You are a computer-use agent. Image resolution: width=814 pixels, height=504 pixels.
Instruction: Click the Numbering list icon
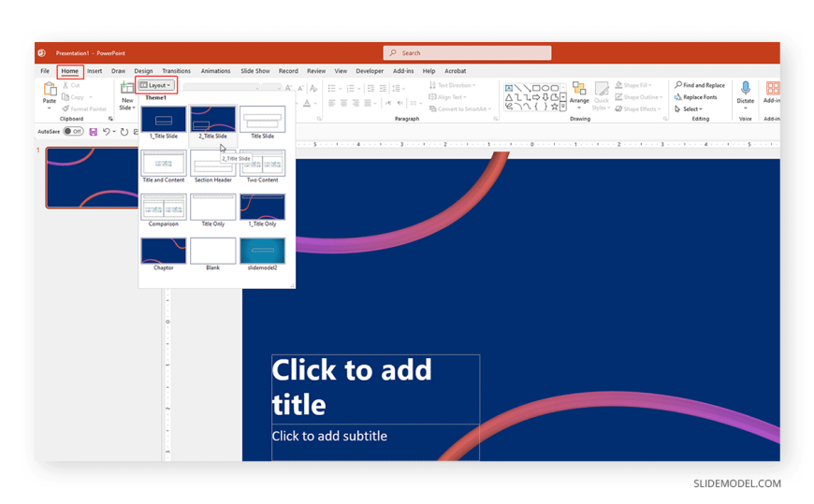[x=351, y=89]
